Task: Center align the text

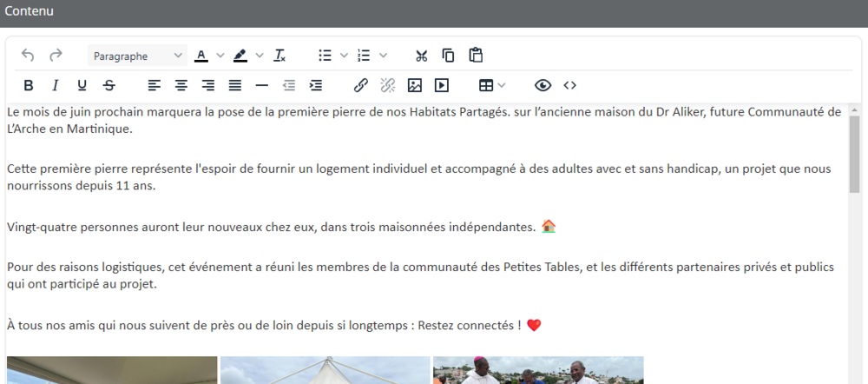Action: tap(181, 85)
